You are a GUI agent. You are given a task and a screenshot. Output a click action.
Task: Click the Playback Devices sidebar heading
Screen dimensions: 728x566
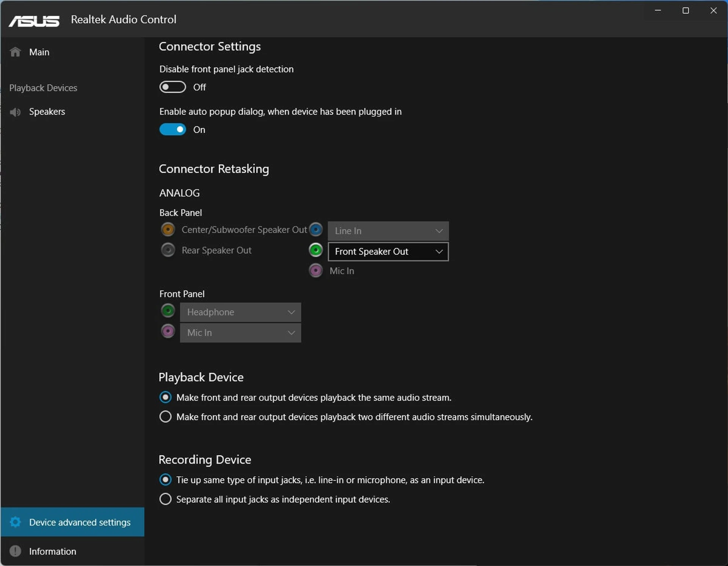click(x=43, y=88)
